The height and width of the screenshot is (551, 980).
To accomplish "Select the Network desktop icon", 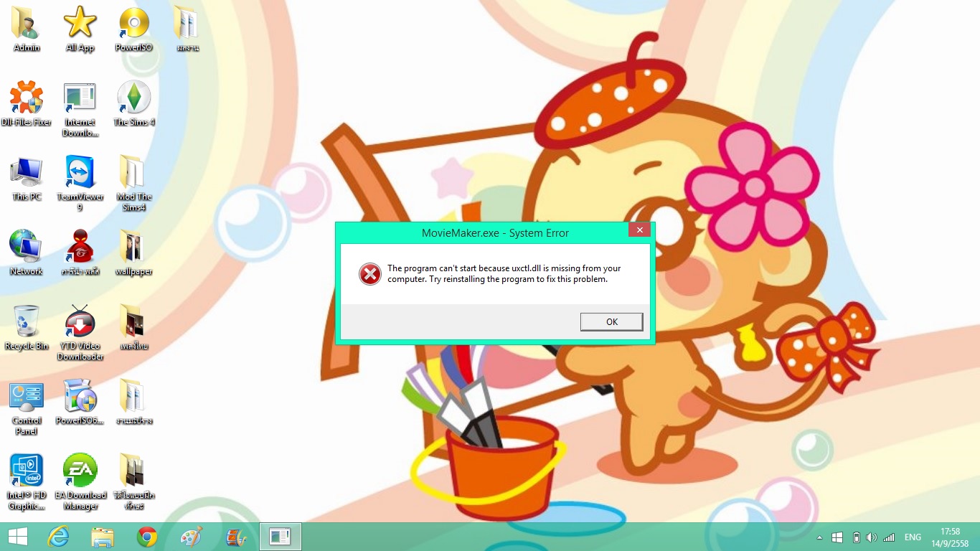I will pyautogui.click(x=27, y=254).
